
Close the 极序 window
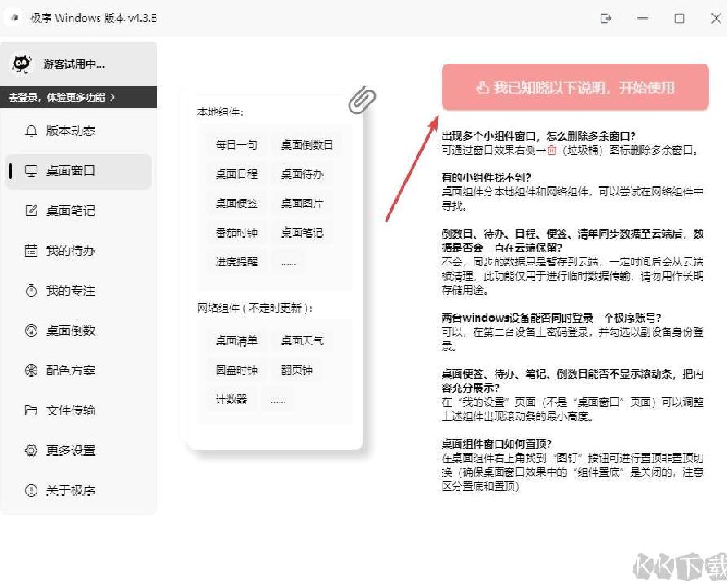coord(716,18)
